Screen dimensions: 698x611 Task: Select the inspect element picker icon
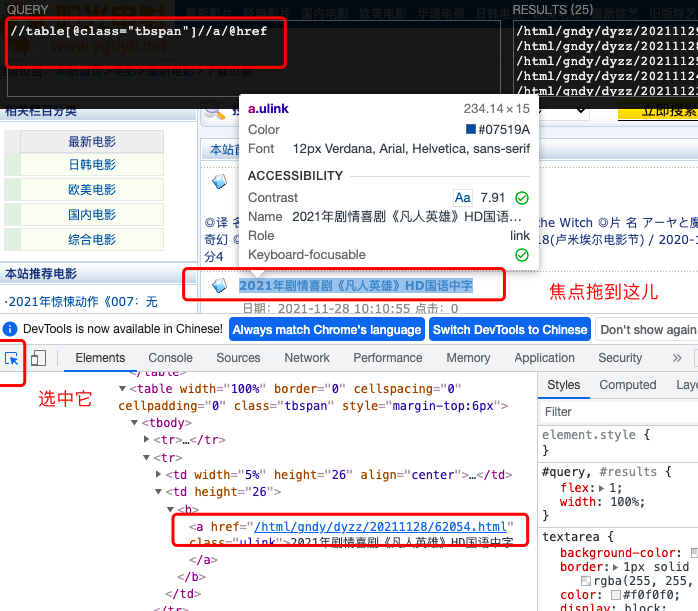click(12, 358)
